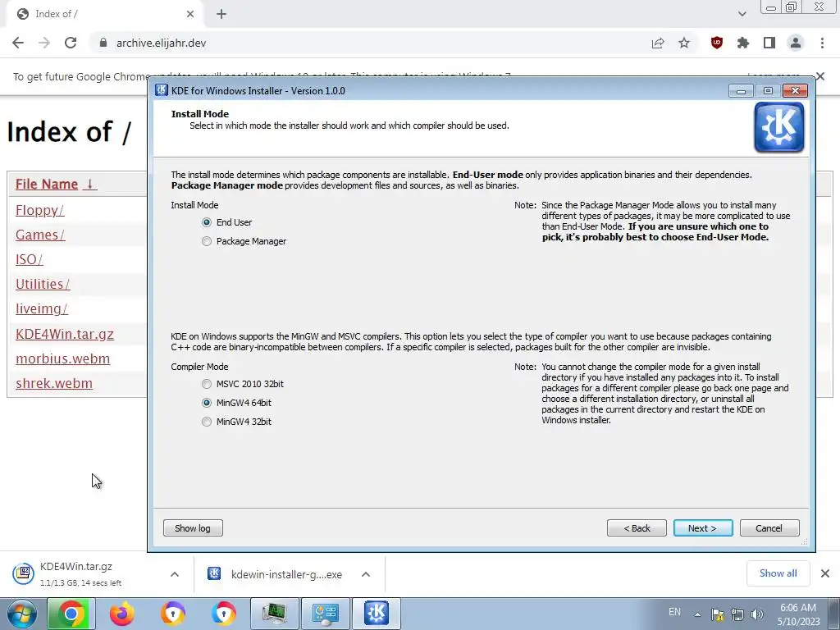Click KDE installer taskbar icon

(x=377, y=614)
